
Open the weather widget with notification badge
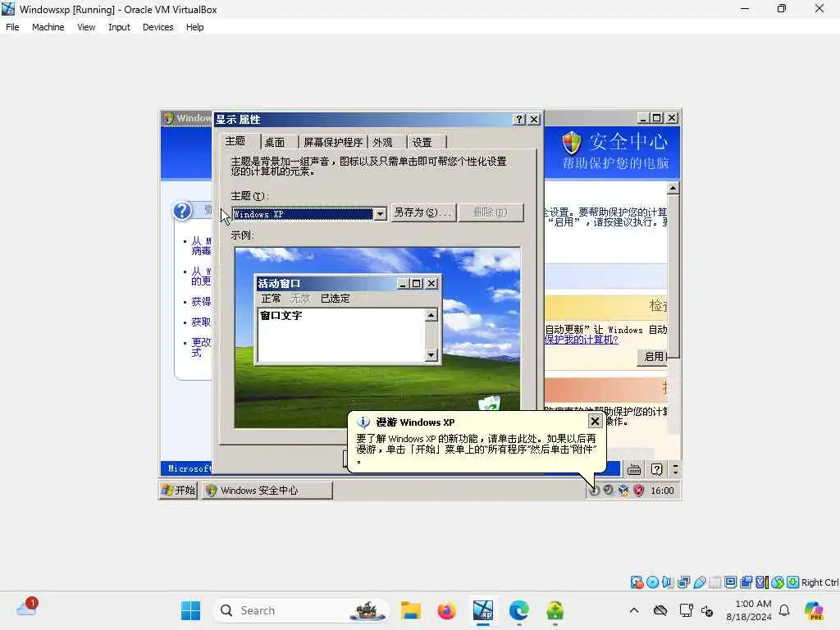27,608
